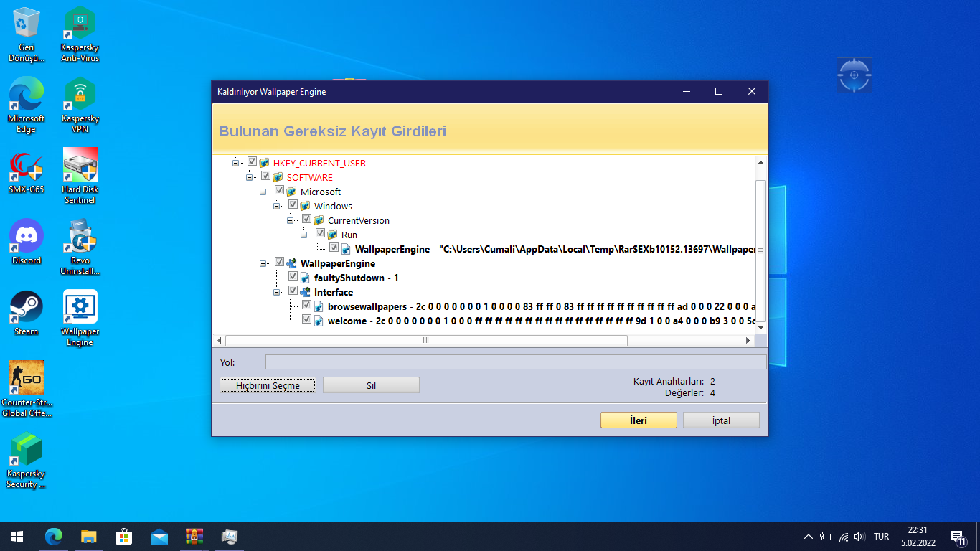This screenshot has height=551, width=980.
Task: Select the SMX-G65 desktop shortcut
Action: point(27,172)
